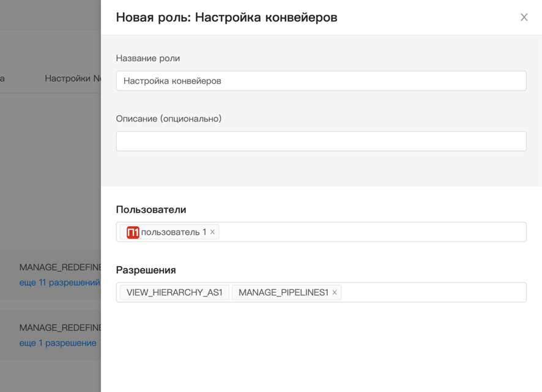The width and height of the screenshot is (542, 392).
Task: Remove пользователь 1 from the users field
Action: [x=213, y=232]
